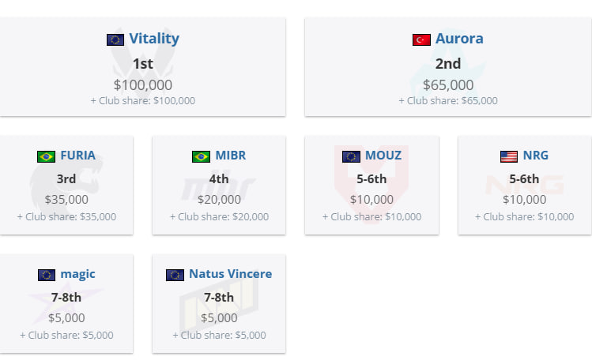
Task: Click the Turkey flag beside Aurora
Action: click(x=421, y=39)
